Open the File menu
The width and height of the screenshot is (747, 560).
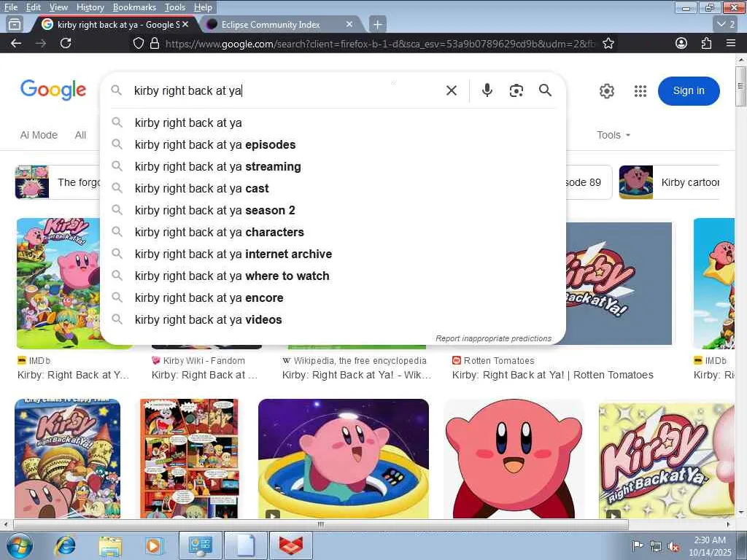tap(10, 7)
